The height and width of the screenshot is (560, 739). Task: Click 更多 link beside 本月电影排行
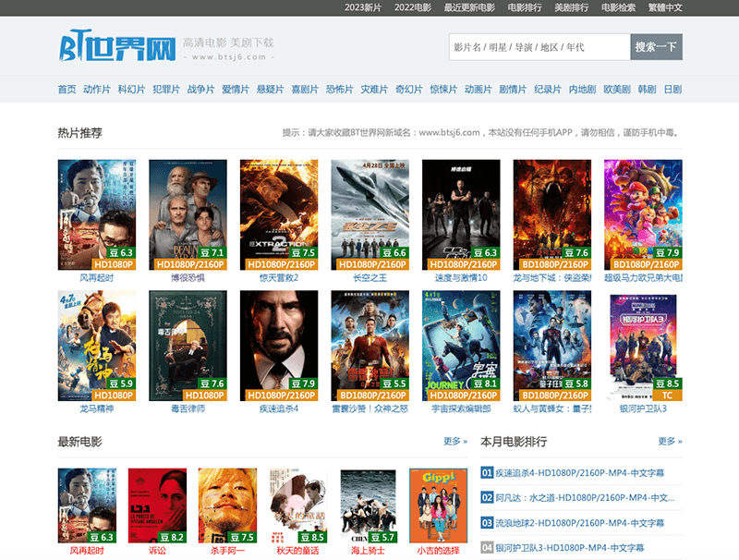pos(671,441)
